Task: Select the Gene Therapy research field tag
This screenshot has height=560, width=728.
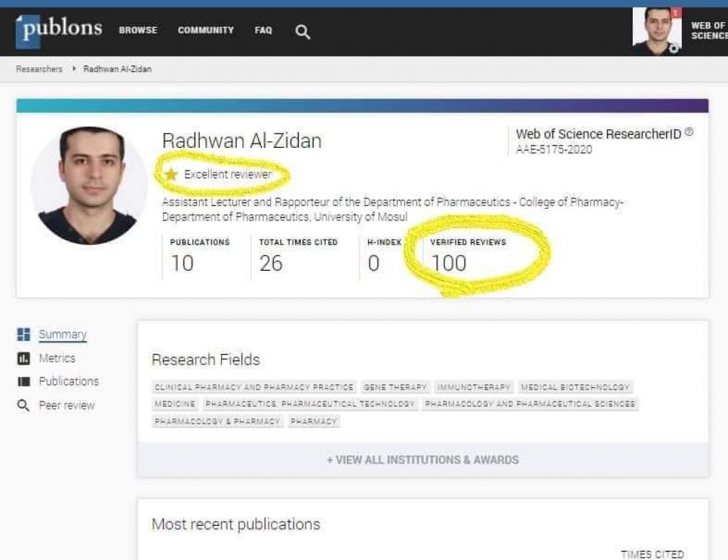Action: (x=395, y=387)
